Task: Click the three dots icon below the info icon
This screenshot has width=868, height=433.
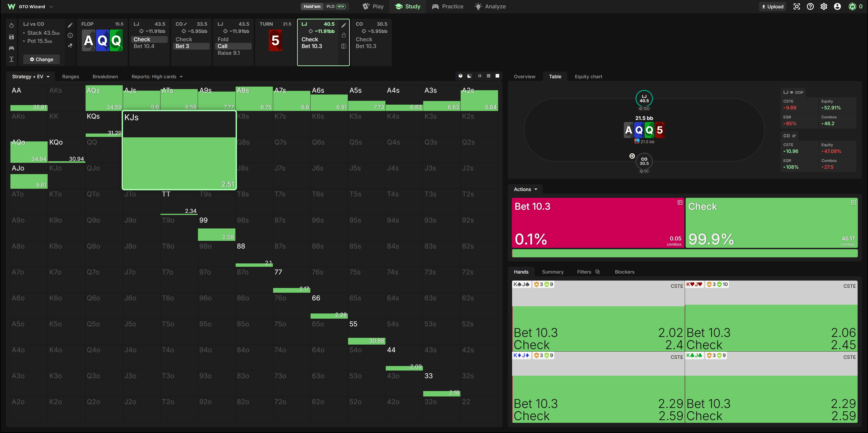Action: coord(70,46)
